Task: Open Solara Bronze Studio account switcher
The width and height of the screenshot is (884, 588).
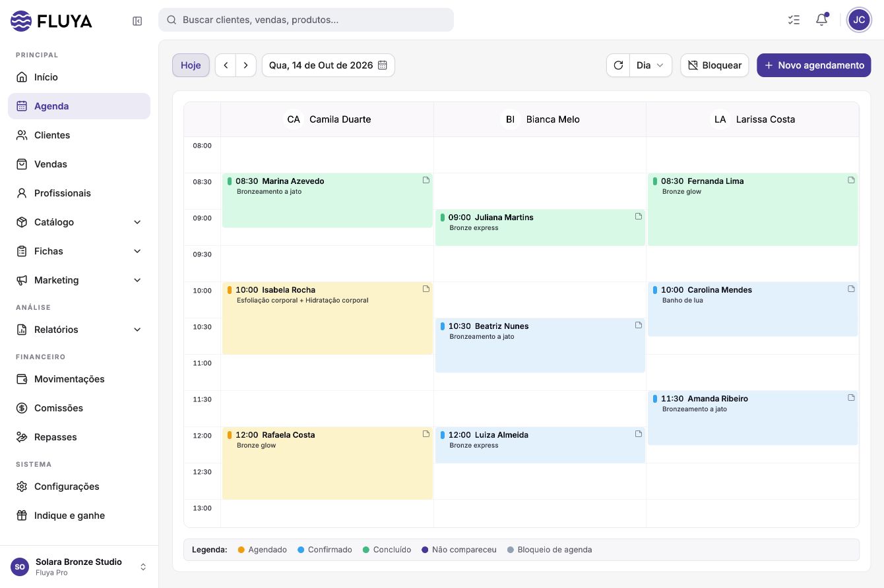Action: pyautogui.click(x=79, y=567)
